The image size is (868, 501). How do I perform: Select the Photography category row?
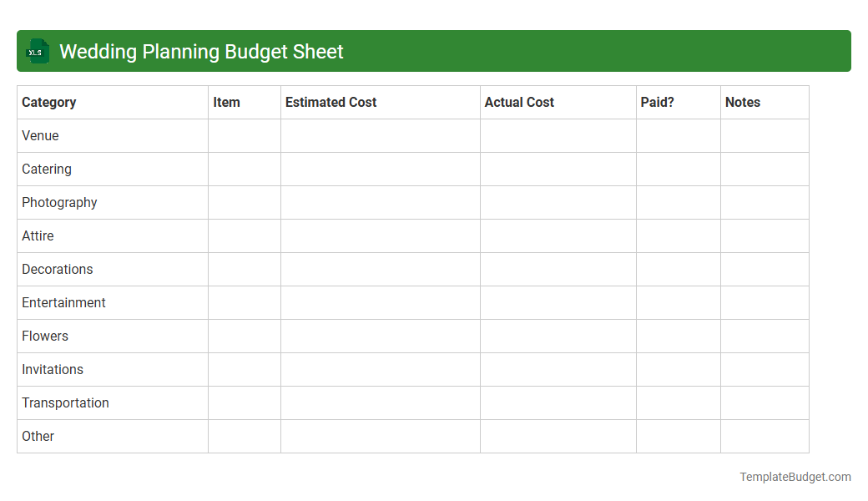[x=58, y=202]
